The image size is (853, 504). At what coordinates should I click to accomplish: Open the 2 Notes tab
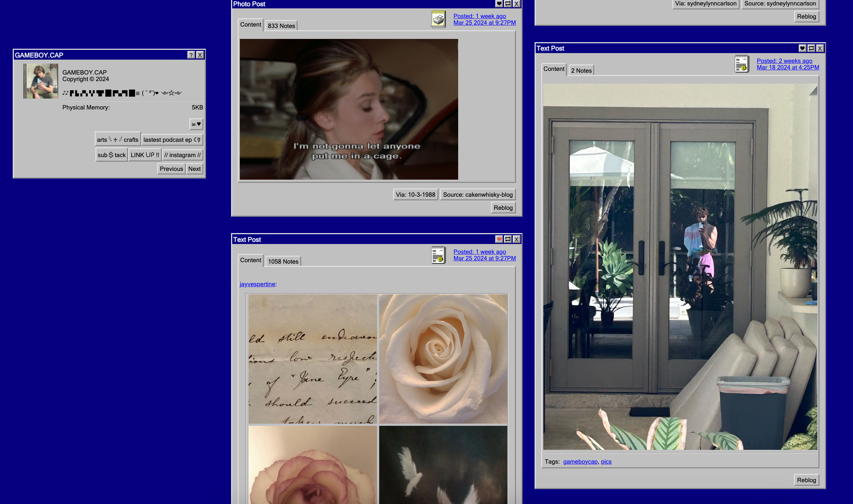[x=581, y=71]
